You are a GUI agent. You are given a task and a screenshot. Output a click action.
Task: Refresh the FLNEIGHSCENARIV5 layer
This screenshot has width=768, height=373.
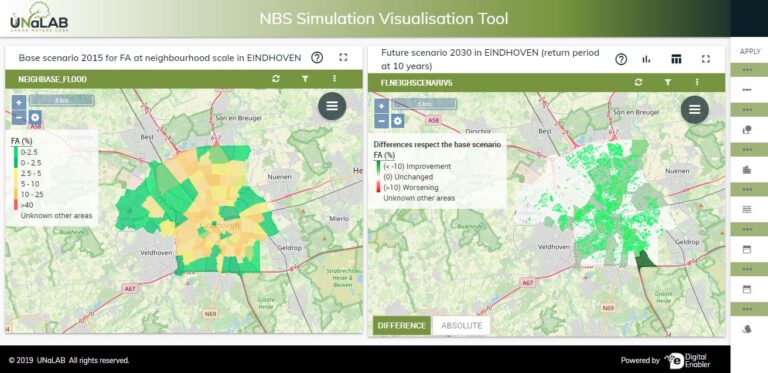(x=638, y=83)
